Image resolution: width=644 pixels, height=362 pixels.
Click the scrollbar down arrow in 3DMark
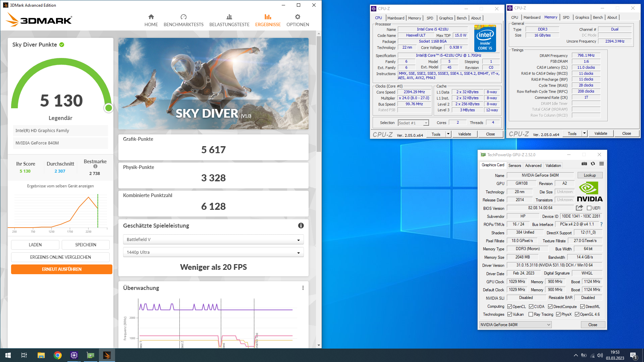coord(319,345)
